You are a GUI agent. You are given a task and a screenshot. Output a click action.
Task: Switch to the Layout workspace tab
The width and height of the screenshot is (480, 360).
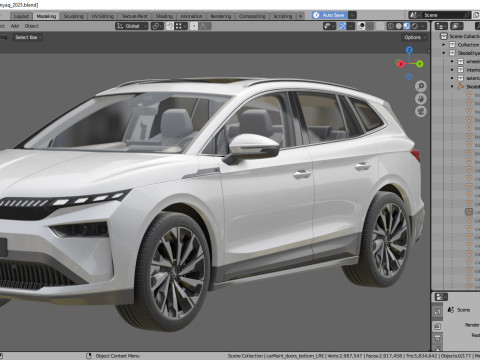click(x=21, y=16)
